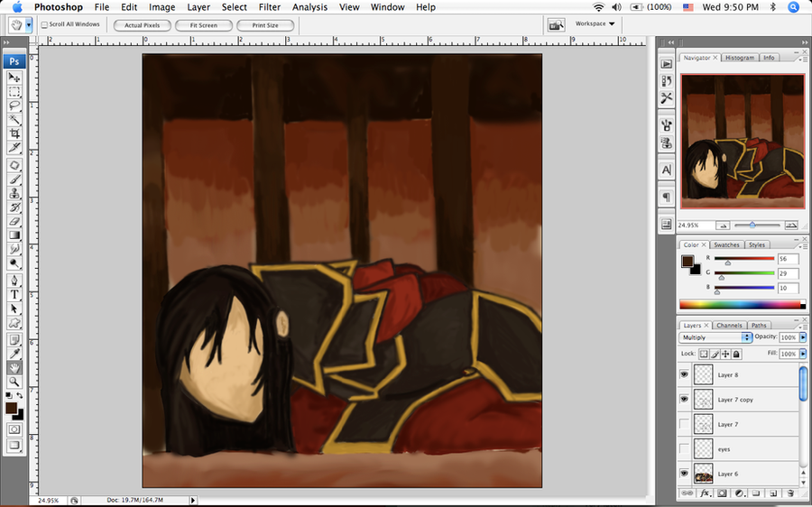The height and width of the screenshot is (507, 812).
Task: Reset to default foreground and background colors
Action: pyautogui.click(x=9, y=396)
